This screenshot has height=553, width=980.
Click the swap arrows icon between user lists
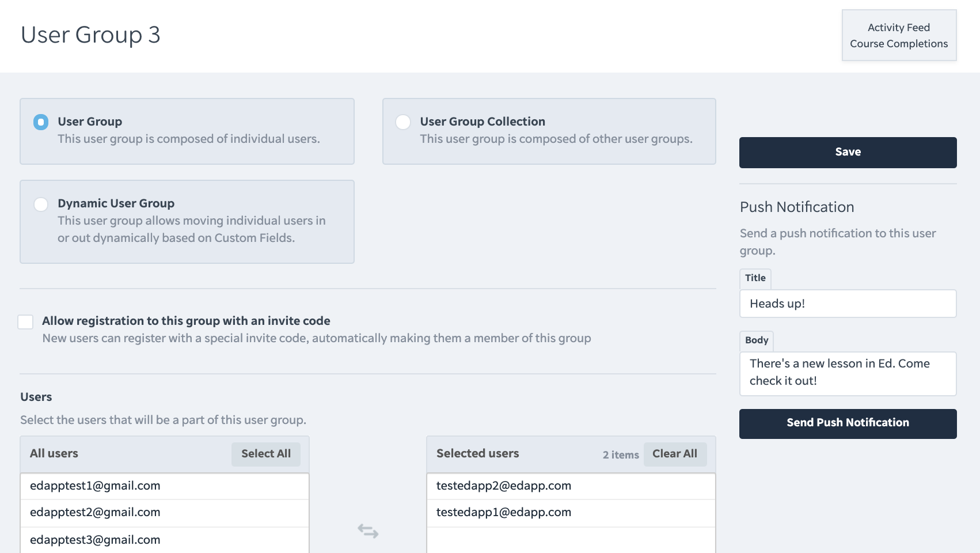(x=368, y=531)
